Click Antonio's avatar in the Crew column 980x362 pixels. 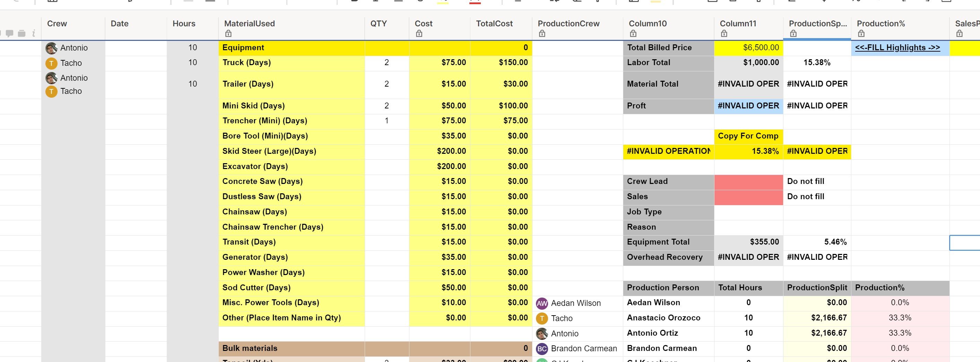pyautogui.click(x=51, y=47)
